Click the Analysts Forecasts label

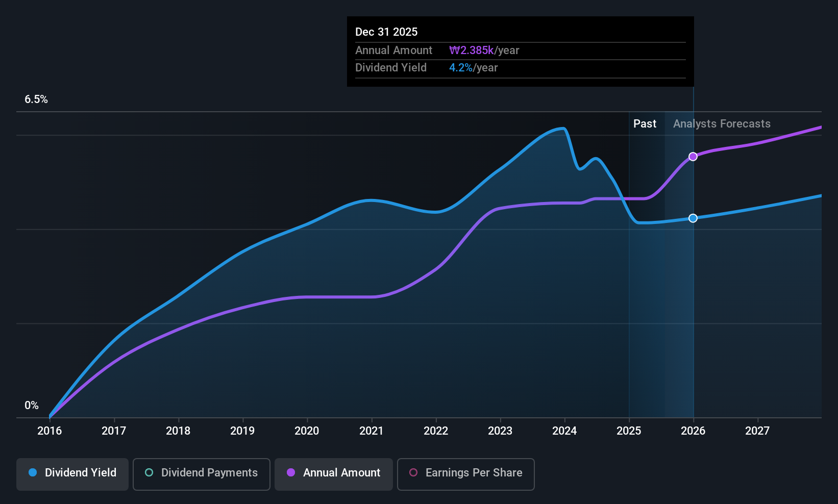point(722,124)
